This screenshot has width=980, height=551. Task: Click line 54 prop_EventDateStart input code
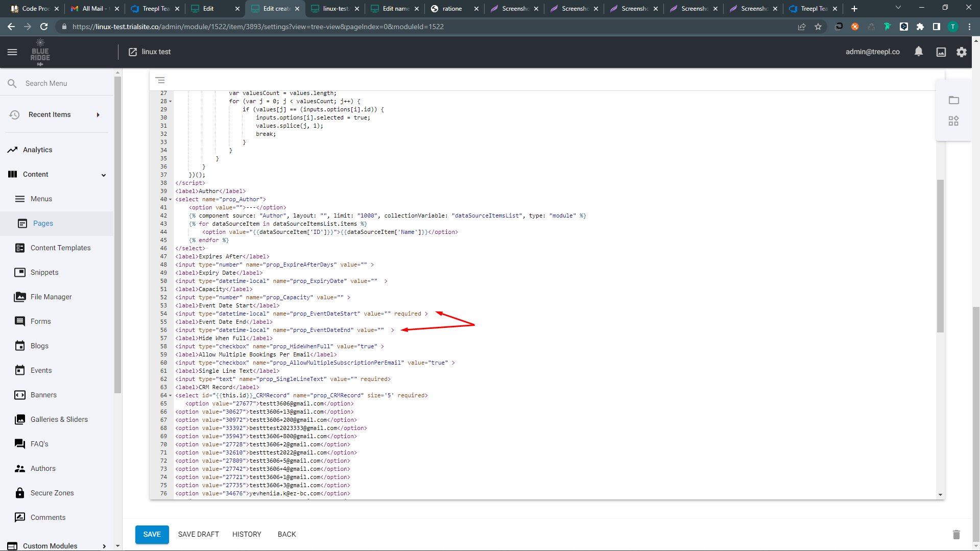(301, 314)
